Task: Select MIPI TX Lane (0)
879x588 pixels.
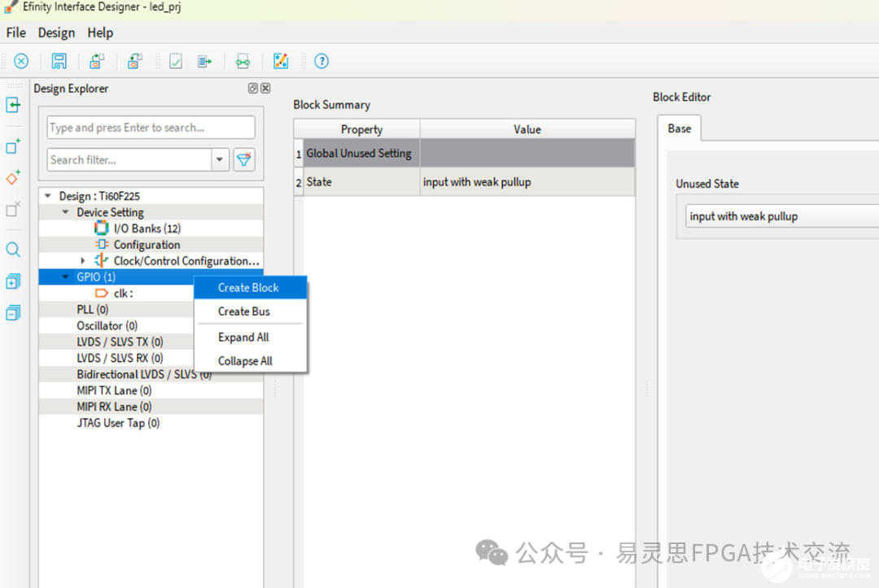Action: click(x=115, y=390)
